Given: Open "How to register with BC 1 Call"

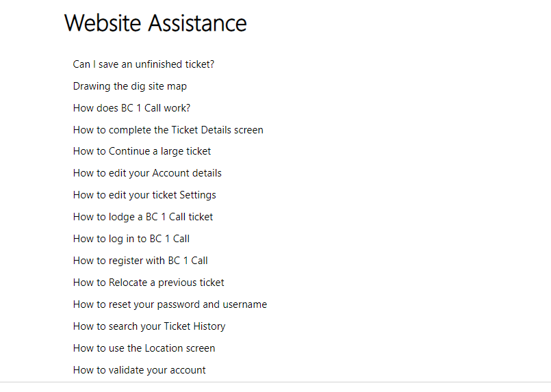Looking at the screenshot, I should coord(140,261).
